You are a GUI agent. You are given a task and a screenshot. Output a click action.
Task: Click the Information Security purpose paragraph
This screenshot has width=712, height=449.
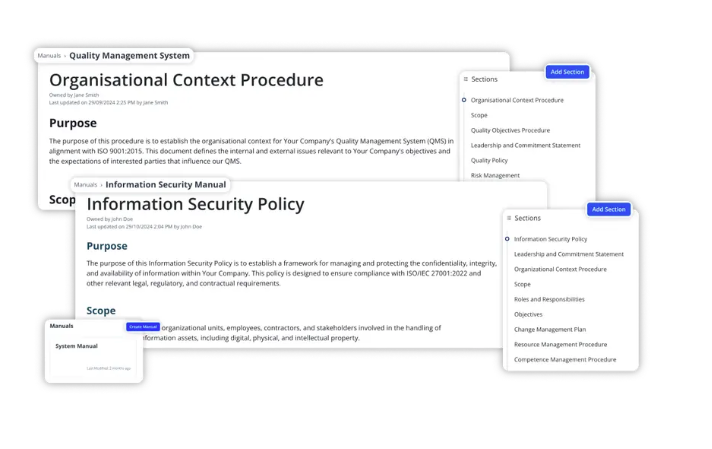coord(292,273)
